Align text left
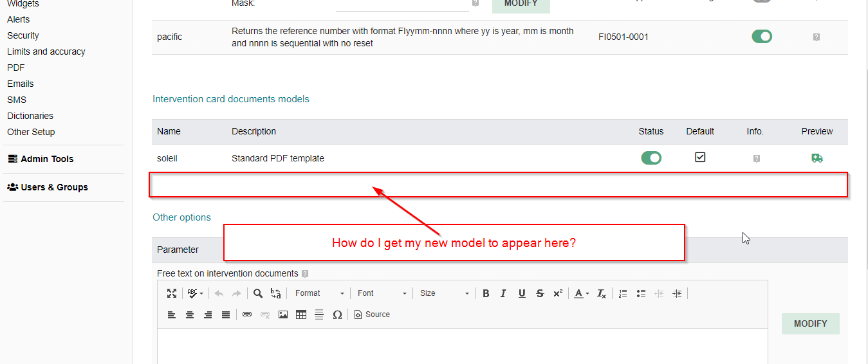This screenshot has width=868, height=364. click(172, 314)
